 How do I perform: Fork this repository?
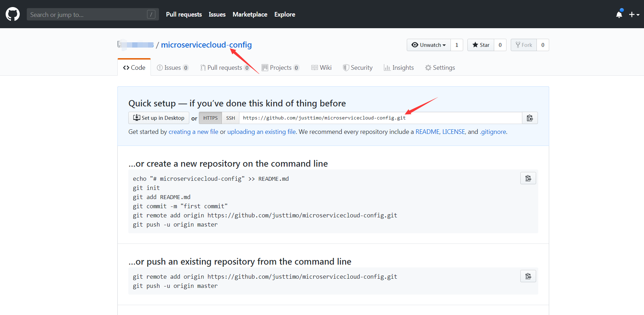pyautogui.click(x=524, y=45)
